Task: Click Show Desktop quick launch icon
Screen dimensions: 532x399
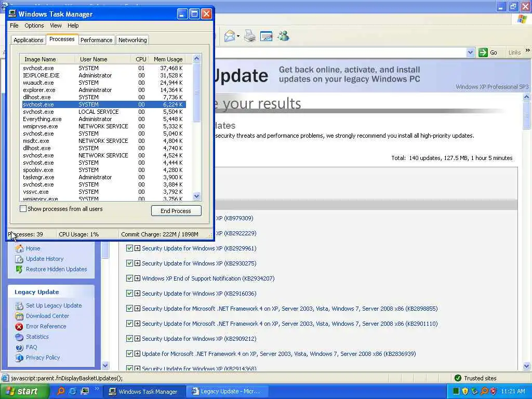Action: (85, 391)
